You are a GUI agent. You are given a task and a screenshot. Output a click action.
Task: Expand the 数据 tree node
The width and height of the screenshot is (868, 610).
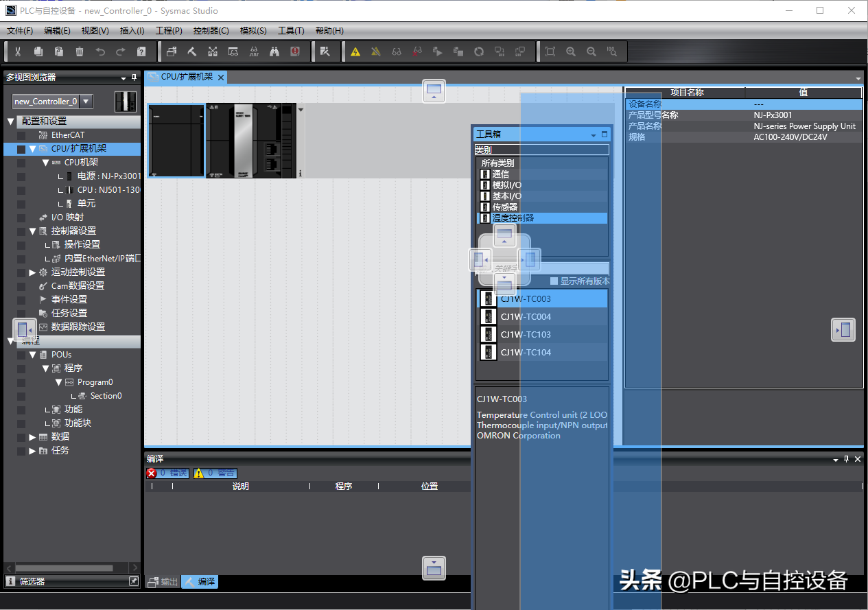pyautogui.click(x=32, y=437)
